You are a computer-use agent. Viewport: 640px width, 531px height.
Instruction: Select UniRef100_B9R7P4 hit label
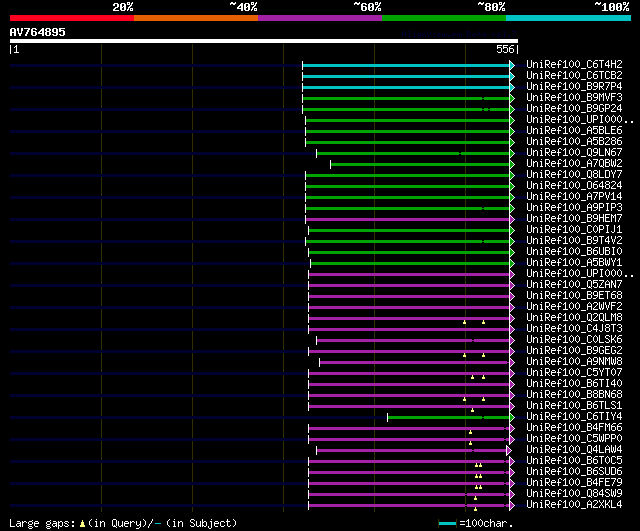pos(574,87)
